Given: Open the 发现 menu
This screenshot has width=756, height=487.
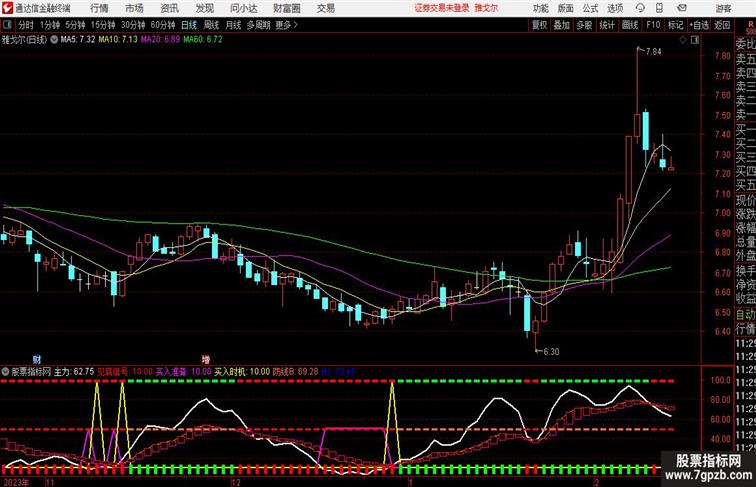Looking at the screenshot, I should point(204,8).
